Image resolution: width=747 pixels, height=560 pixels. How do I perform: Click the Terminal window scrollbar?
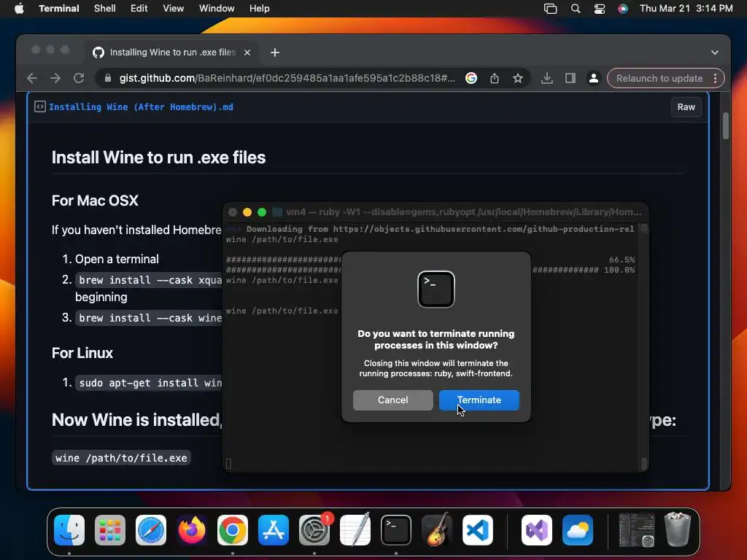pos(643,463)
